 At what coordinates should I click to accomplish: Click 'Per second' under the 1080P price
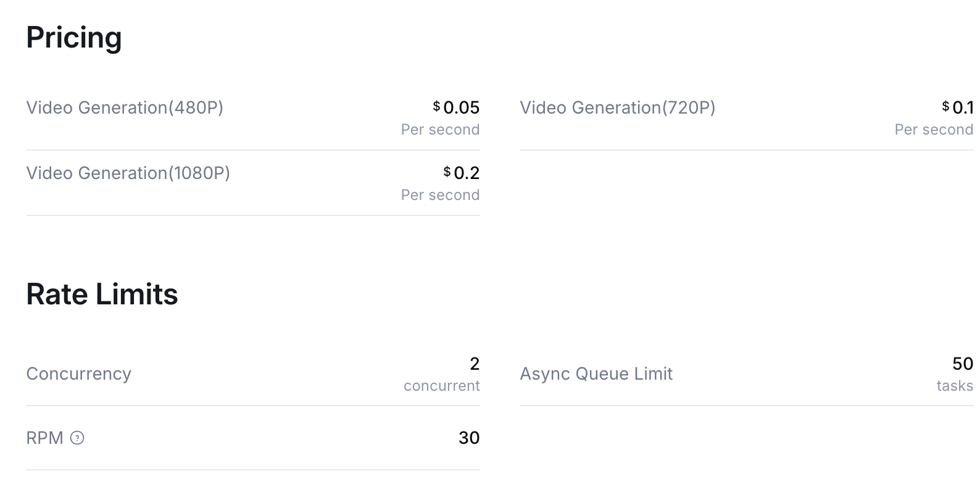point(440,195)
